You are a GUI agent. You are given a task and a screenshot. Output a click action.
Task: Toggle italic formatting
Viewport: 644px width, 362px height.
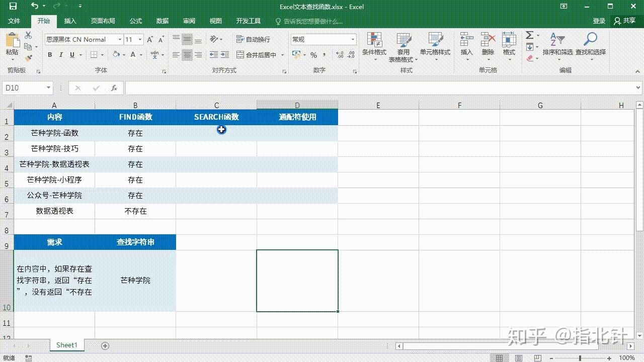point(60,54)
